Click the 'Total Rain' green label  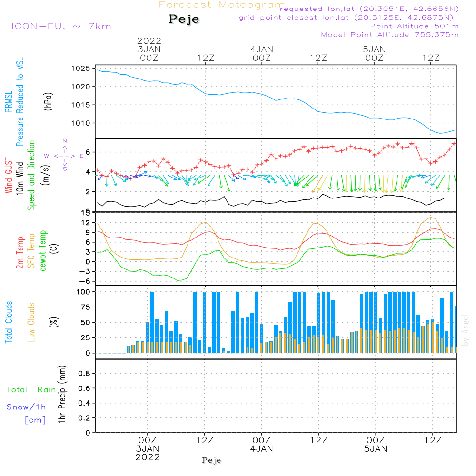(x=31, y=390)
